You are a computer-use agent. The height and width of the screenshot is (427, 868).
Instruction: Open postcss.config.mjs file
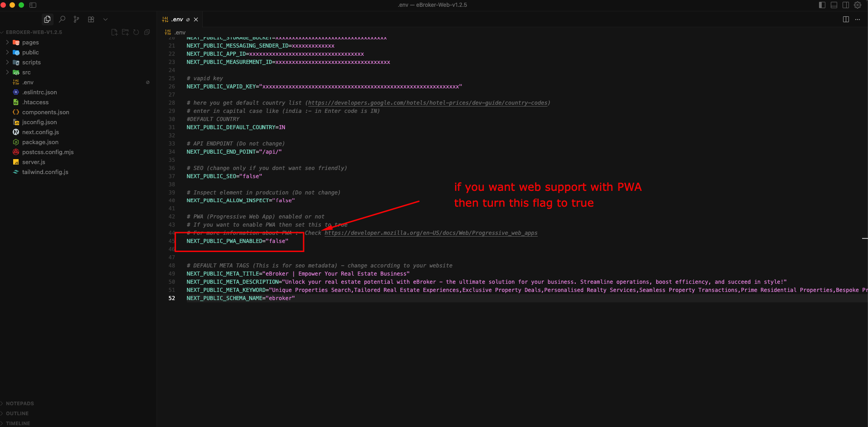click(x=48, y=152)
